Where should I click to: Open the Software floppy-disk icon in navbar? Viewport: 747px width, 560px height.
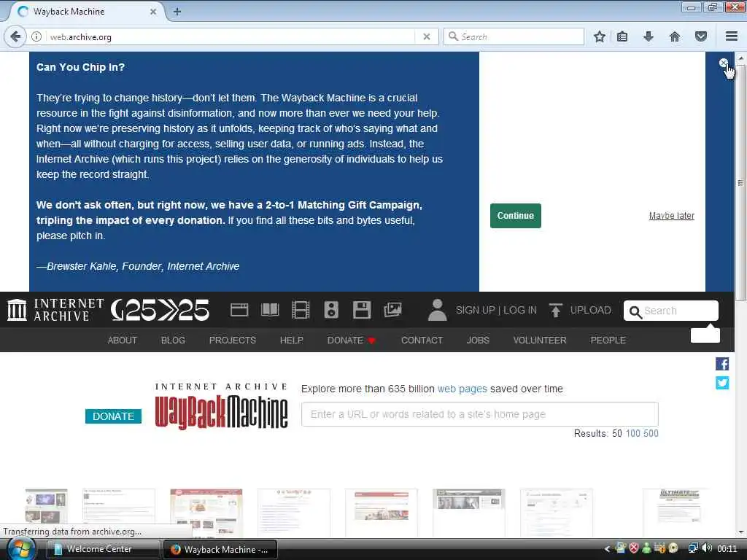(362, 310)
